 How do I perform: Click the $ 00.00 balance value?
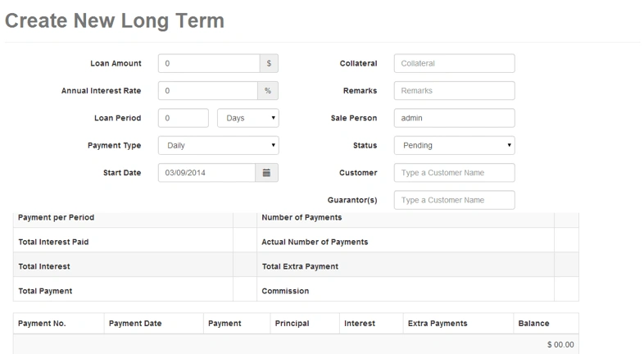560,345
